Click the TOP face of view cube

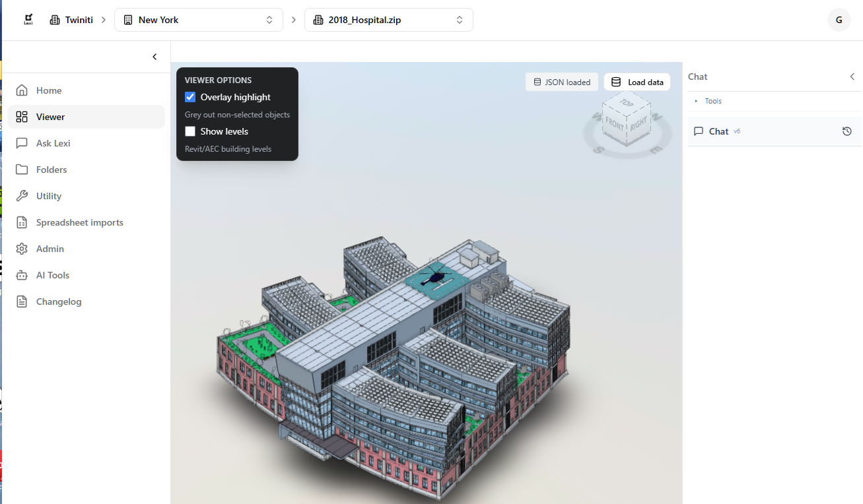[x=627, y=103]
